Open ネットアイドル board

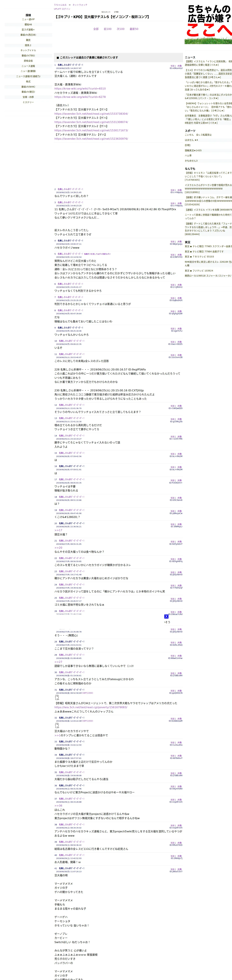click(28, 50)
